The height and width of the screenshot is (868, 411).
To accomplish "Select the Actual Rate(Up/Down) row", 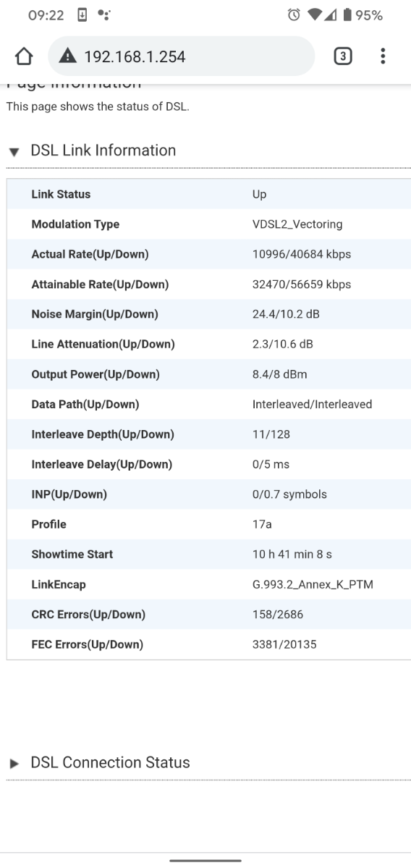I will (209, 254).
